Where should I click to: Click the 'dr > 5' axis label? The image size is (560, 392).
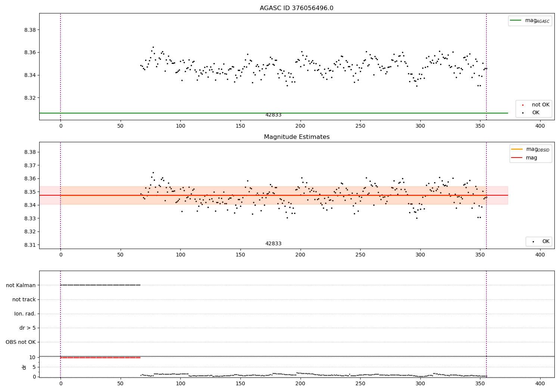click(x=28, y=328)
